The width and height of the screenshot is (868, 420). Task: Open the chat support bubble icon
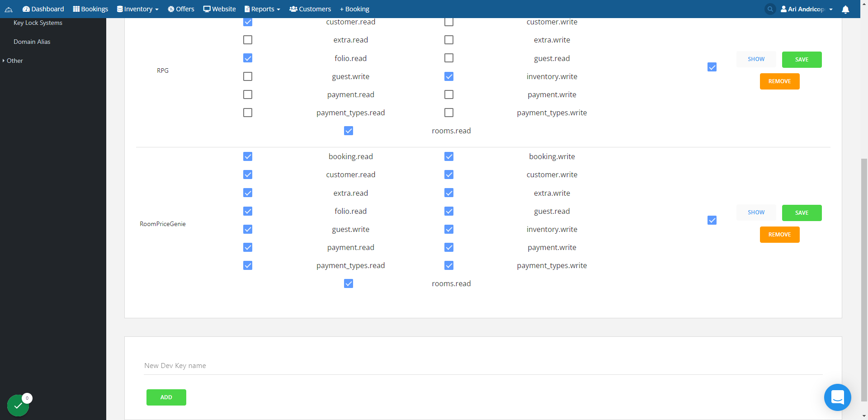(838, 397)
